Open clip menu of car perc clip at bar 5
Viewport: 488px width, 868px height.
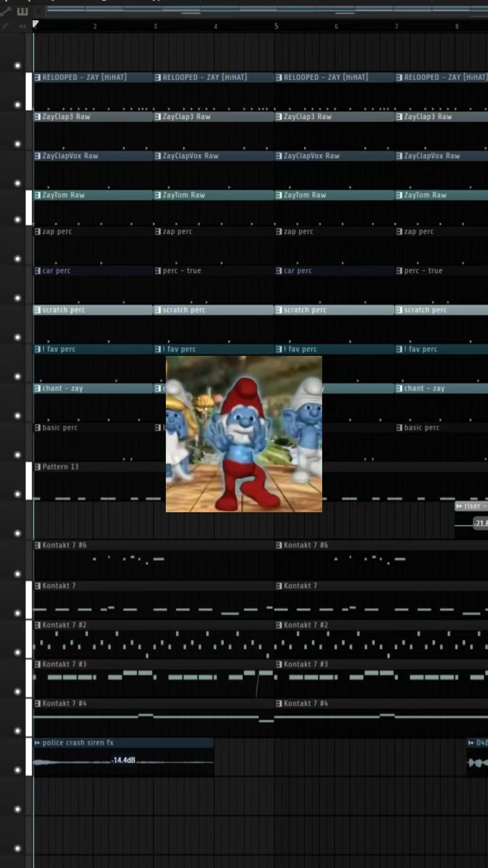(x=279, y=271)
